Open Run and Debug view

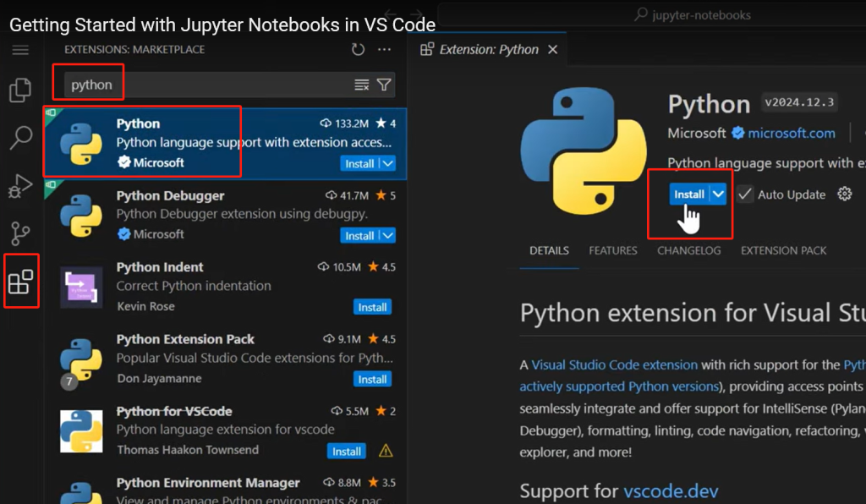pos(20,185)
